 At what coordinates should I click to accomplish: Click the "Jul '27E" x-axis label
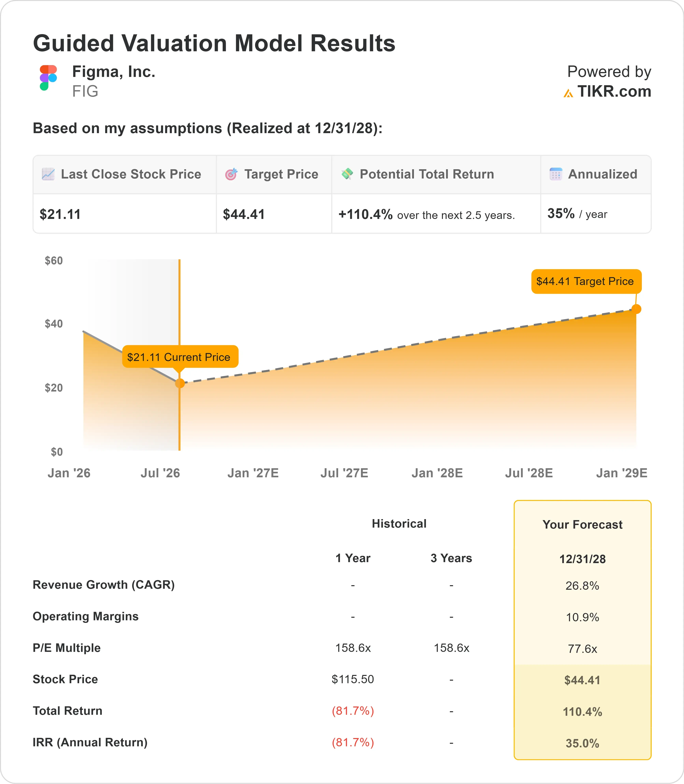click(x=344, y=473)
